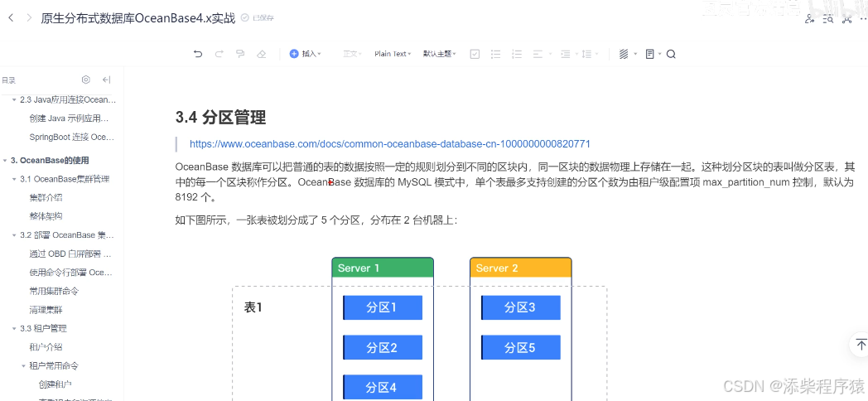
Task: Open the 正文 paragraph style dropdown
Action: [352, 54]
